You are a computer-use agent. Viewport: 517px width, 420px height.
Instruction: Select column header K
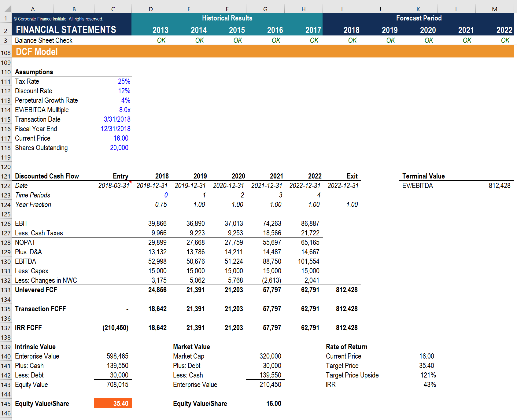[418, 9]
